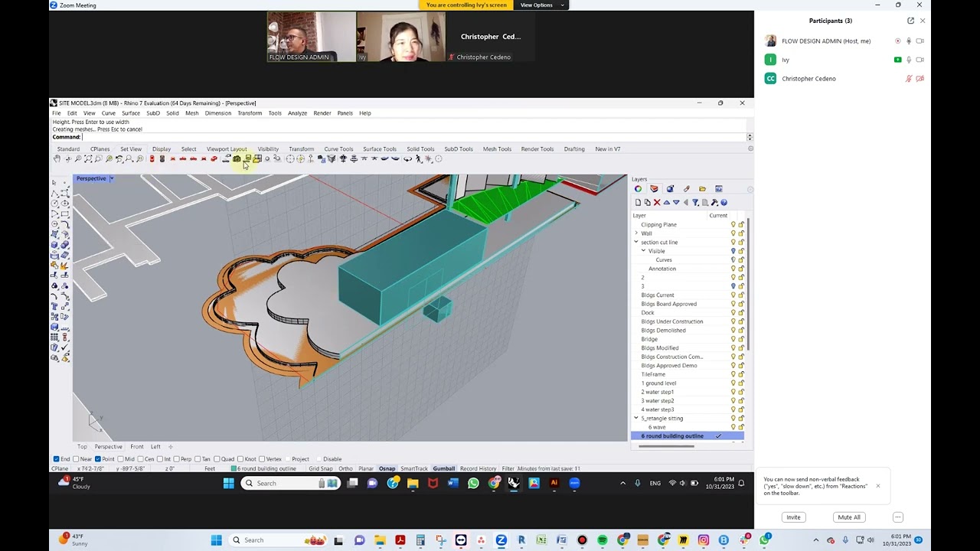This screenshot has width=980, height=551.
Task: Select the Bldgs Demolished layer row
Action: tap(687, 330)
